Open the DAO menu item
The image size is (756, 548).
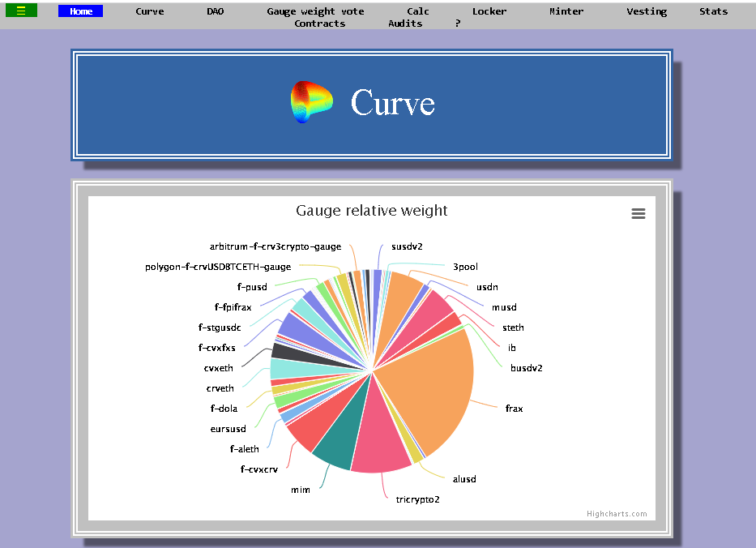[215, 11]
